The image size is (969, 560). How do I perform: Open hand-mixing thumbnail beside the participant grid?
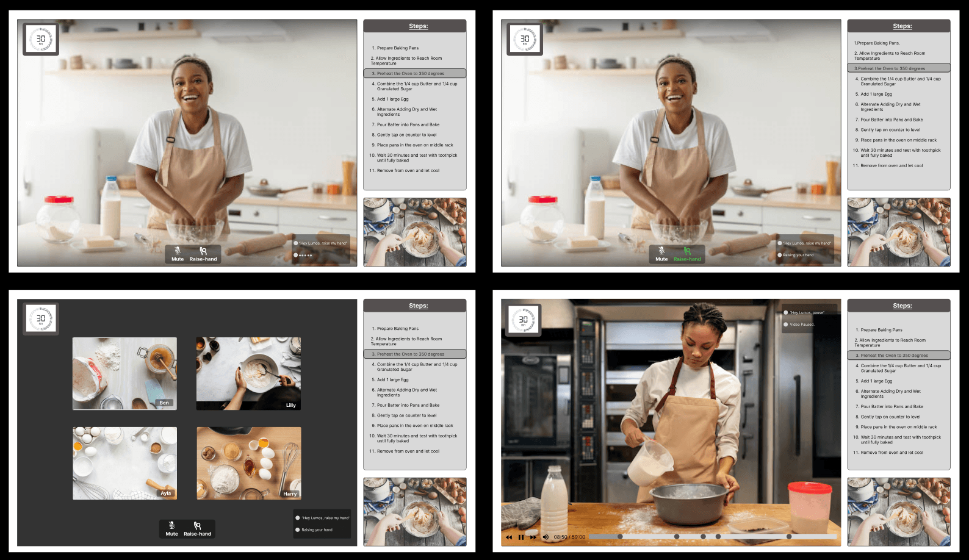pyautogui.click(x=415, y=511)
